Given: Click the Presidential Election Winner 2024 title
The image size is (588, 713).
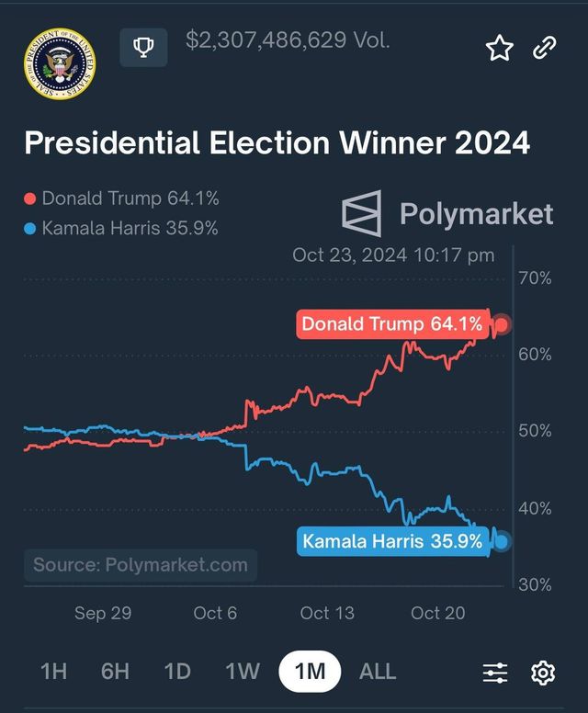Looking at the screenshot, I should pos(277,143).
